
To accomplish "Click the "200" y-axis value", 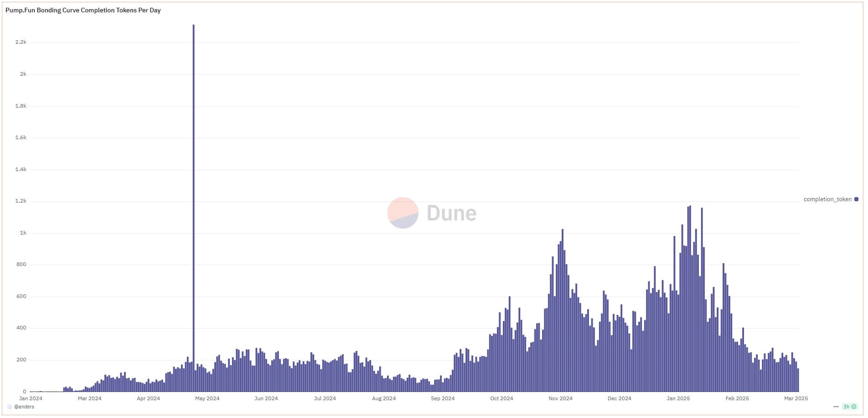I will (x=22, y=360).
